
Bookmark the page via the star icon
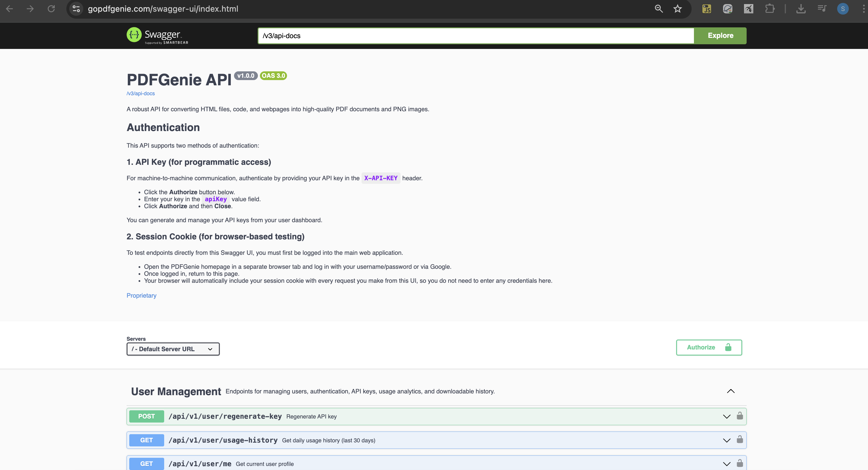[x=678, y=8]
